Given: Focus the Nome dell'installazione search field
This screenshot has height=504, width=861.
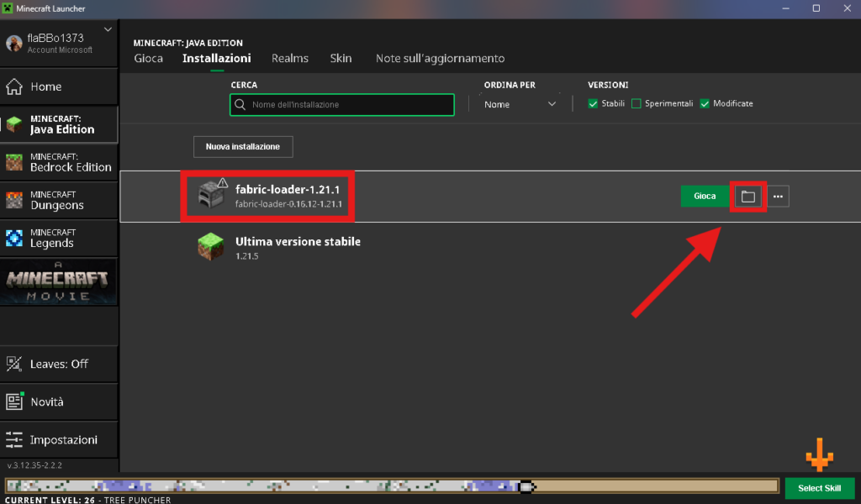Looking at the screenshot, I should point(342,105).
